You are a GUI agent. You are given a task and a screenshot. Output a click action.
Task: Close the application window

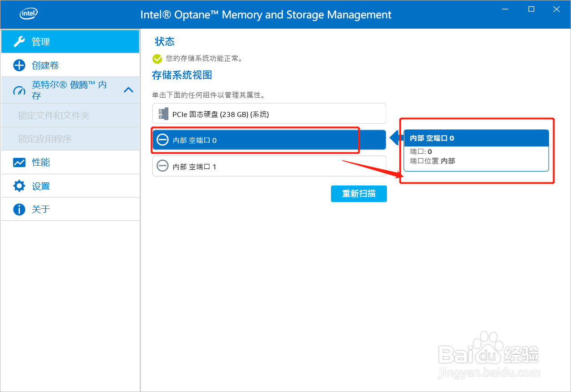pyautogui.click(x=557, y=9)
